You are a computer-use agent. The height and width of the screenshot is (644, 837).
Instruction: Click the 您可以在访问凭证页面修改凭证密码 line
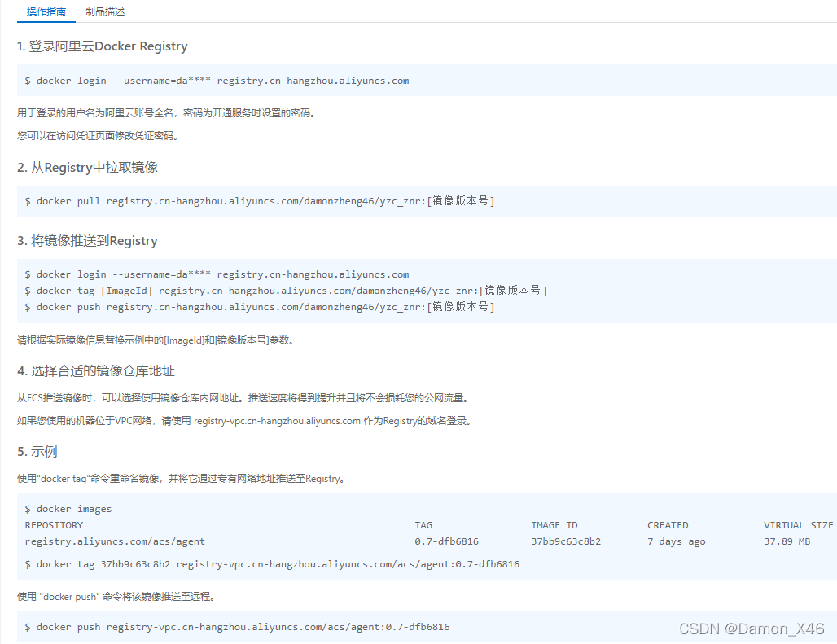(98, 136)
